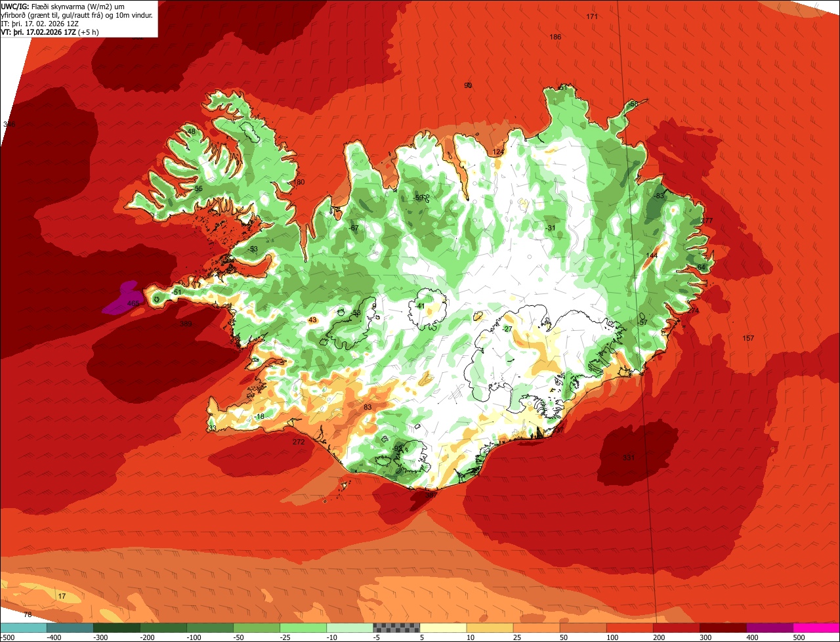Click the purple 400 to 500 legend swatch

[768, 628]
